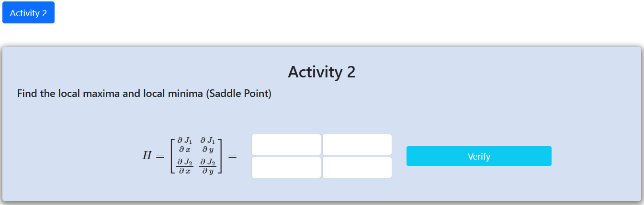Select the top-right Hessian matrix input
644x205 pixels.
(357, 144)
